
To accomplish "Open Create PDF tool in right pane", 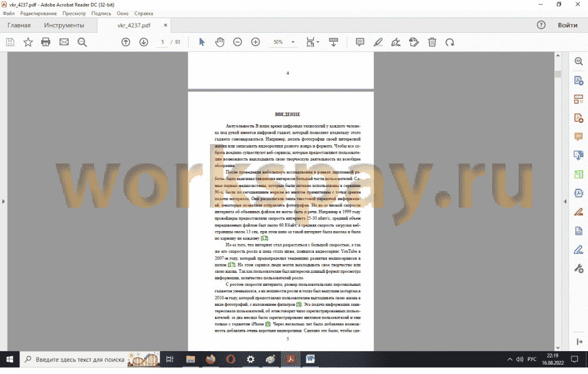I will click(579, 118).
